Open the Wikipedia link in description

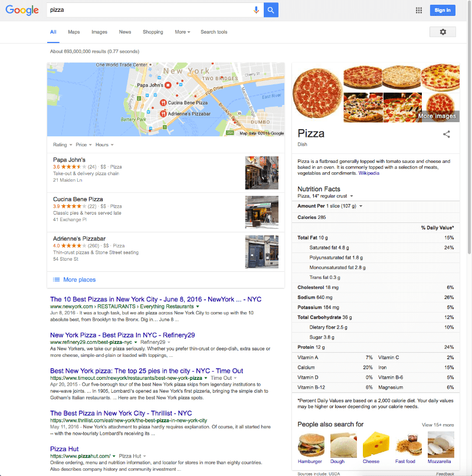[x=369, y=173]
